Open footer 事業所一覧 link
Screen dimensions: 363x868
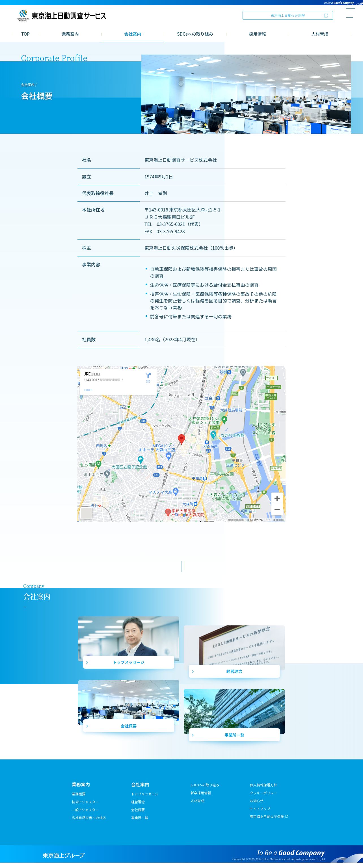[140, 818]
